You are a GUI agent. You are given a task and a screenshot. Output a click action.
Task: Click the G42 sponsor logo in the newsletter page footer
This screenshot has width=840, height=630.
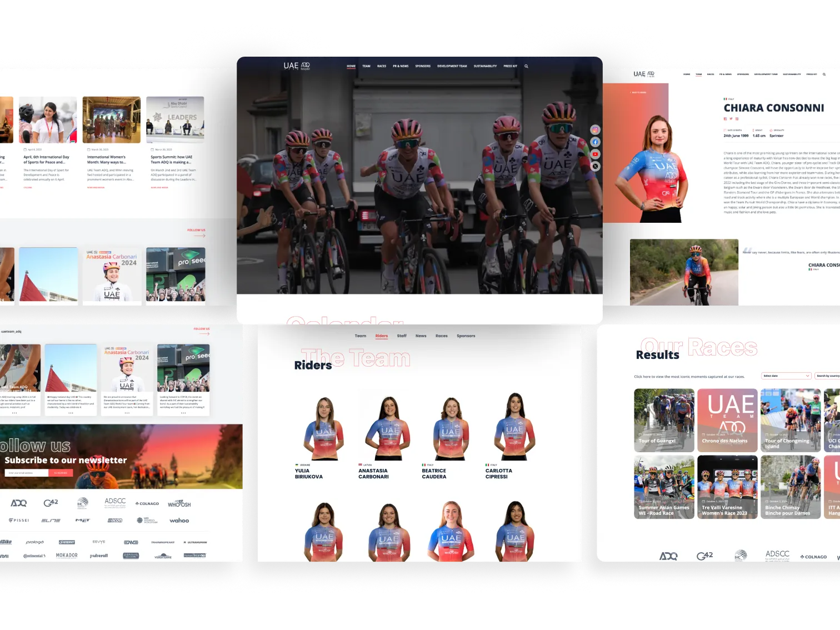click(x=51, y=503)
